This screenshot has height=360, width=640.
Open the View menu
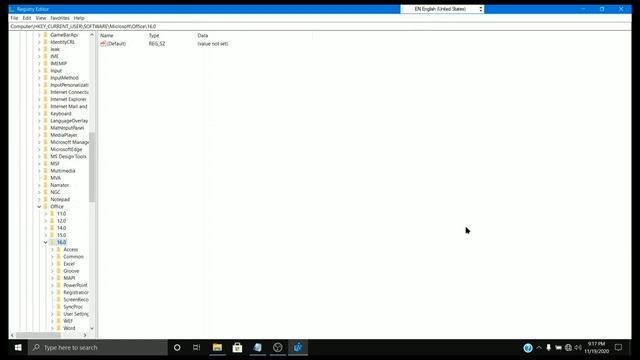point(41,18)
